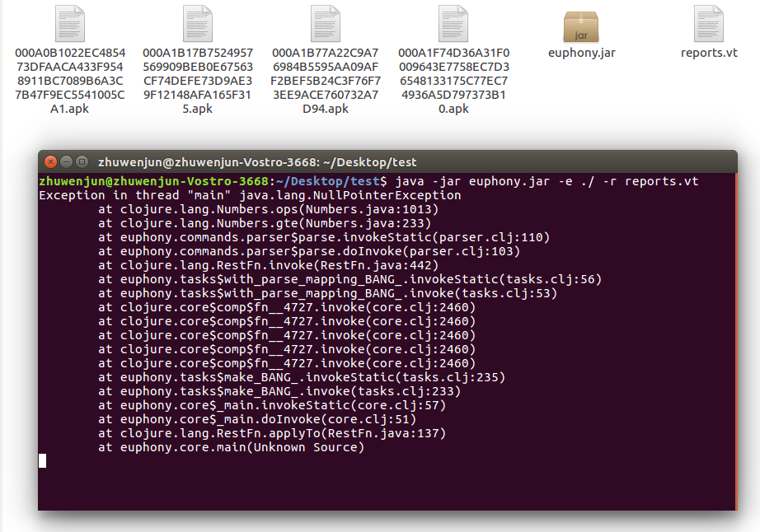Click the euphony.core.main(Unknown Source) line
This screenshot has width=760, height=532.
(x=232, y=448)
